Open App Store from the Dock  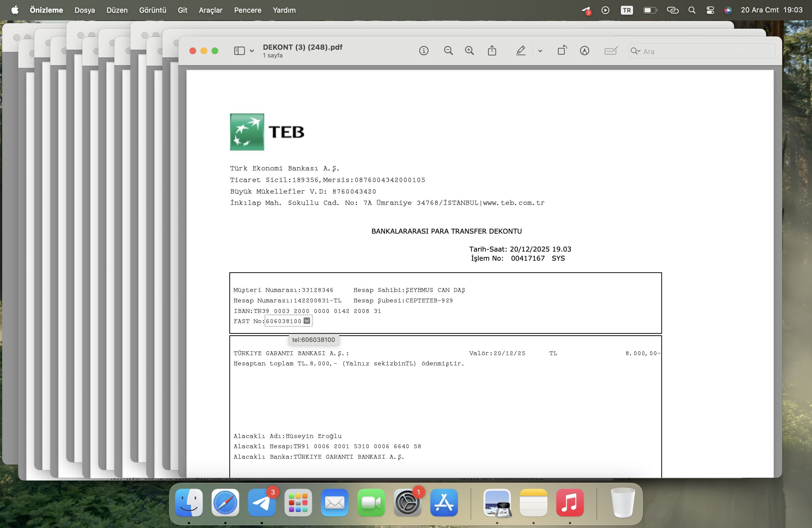444,502
